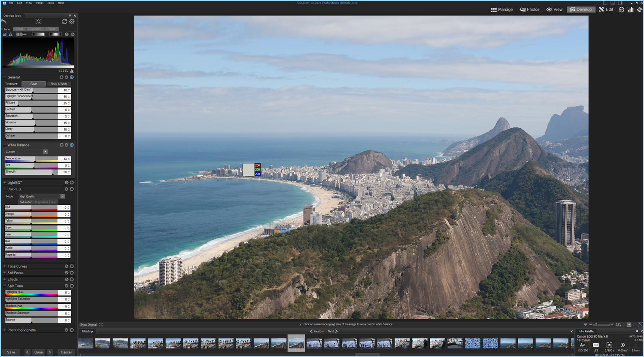Switch to the Geometry tab
Image resolution: width=644 pixels, height=357 pixels.
pyautogui.click(x=35, y=29)
